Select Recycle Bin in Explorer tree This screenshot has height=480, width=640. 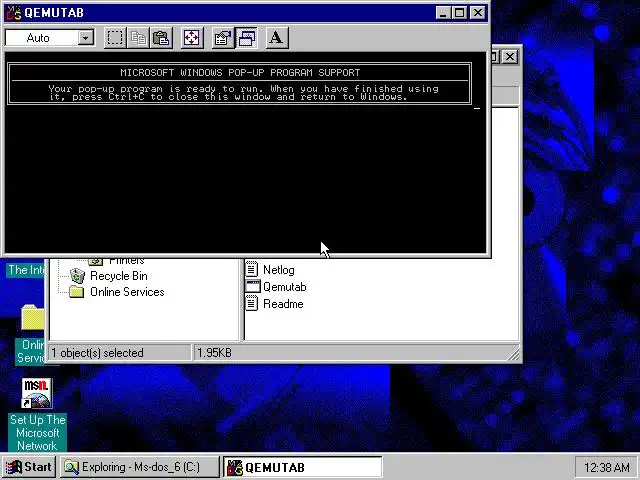click(x=119, y=276)
